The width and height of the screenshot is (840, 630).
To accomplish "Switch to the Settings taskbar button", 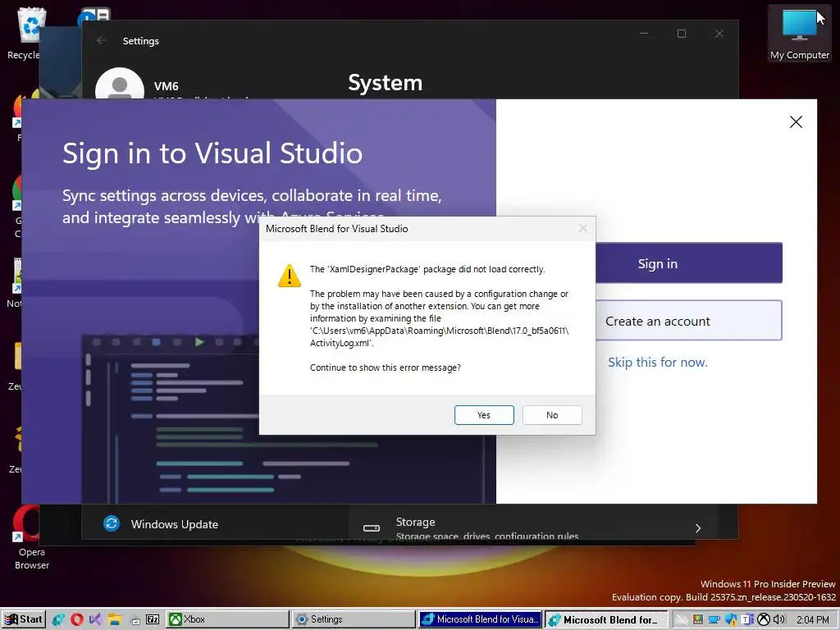I will click(354, 619).
